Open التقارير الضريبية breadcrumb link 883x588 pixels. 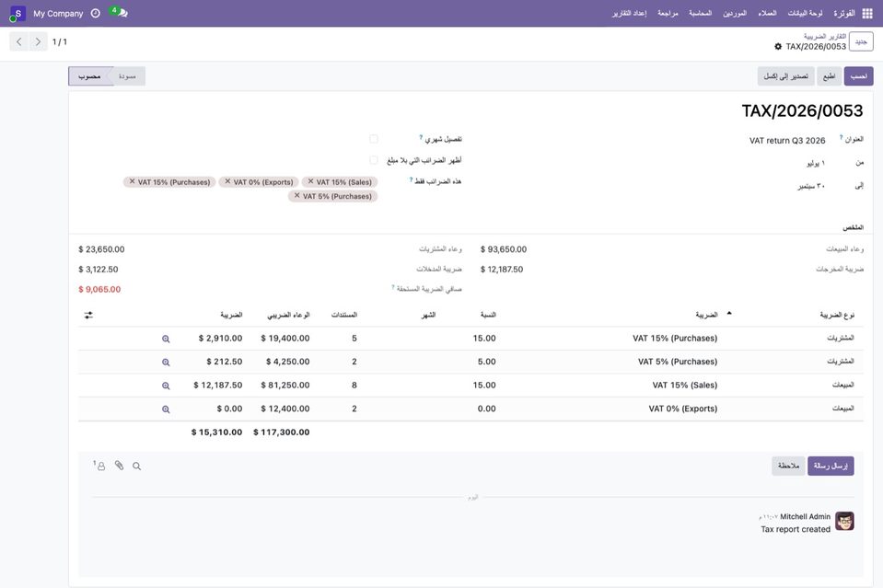click(824, 36)
